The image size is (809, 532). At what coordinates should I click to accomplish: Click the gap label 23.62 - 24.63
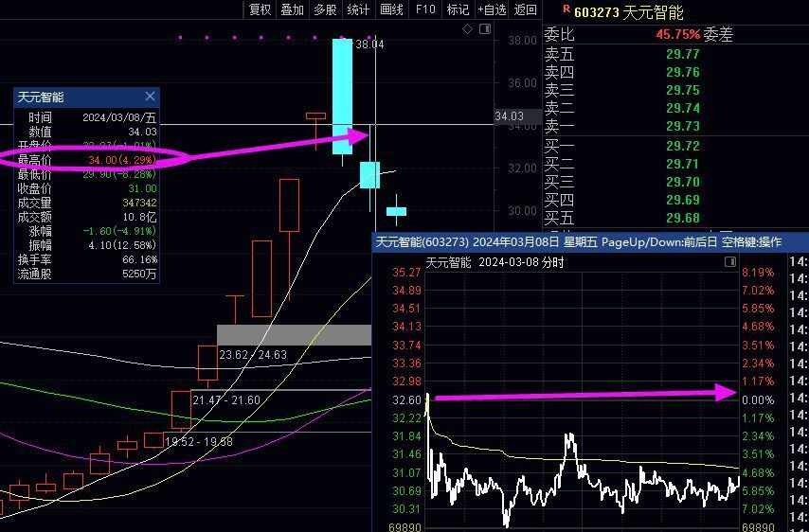(x=253, y=355)
